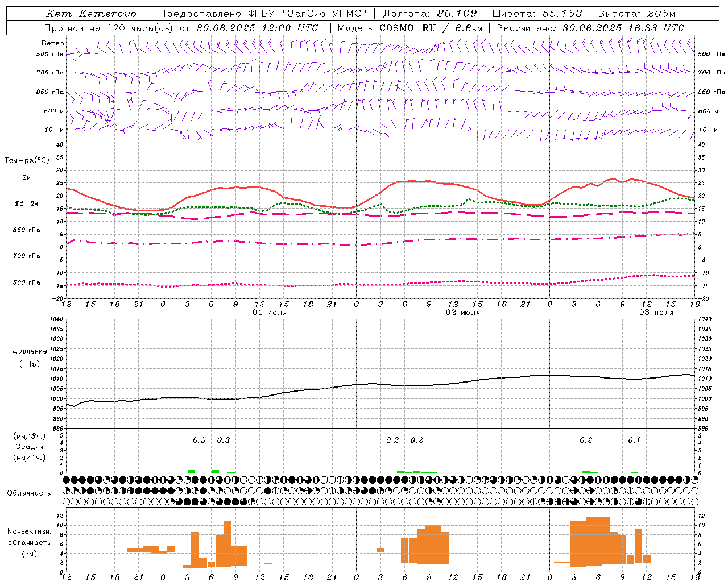The height and width of the screenshot is (582, 728).
Task: Click the Давление pressure panel label
Action: point(30,351)
